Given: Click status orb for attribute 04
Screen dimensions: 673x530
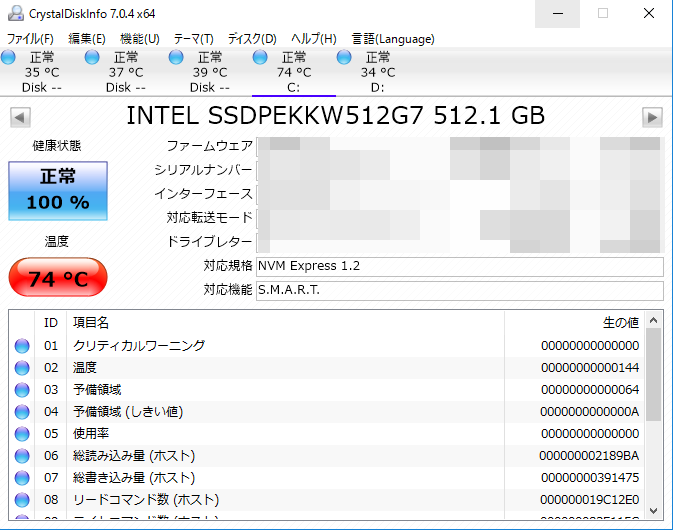Looking at the screenshot, I should pyautogui.click(x=22, y=412).
